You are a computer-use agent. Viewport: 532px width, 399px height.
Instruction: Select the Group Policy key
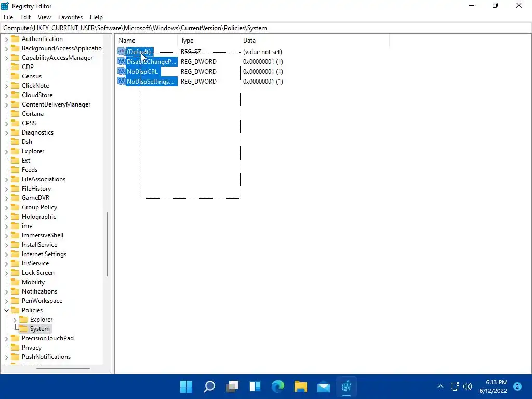pyautogui.click(x=39, y=207)
